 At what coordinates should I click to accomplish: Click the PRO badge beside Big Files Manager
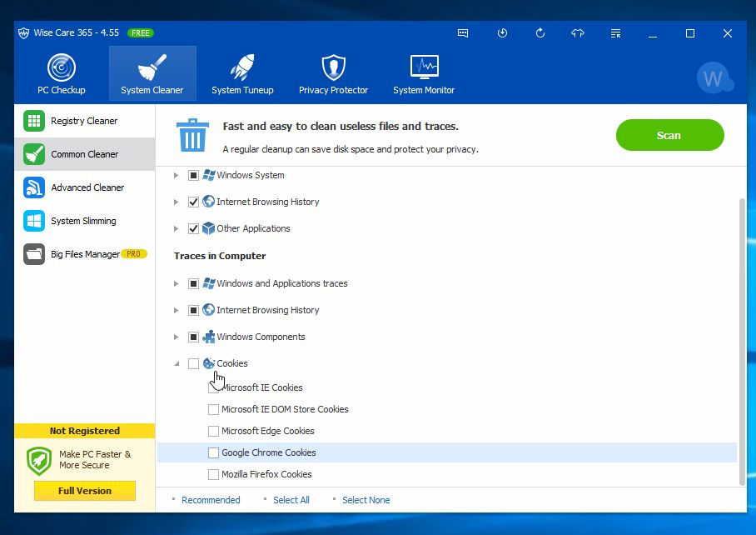[x=133, y=254]
